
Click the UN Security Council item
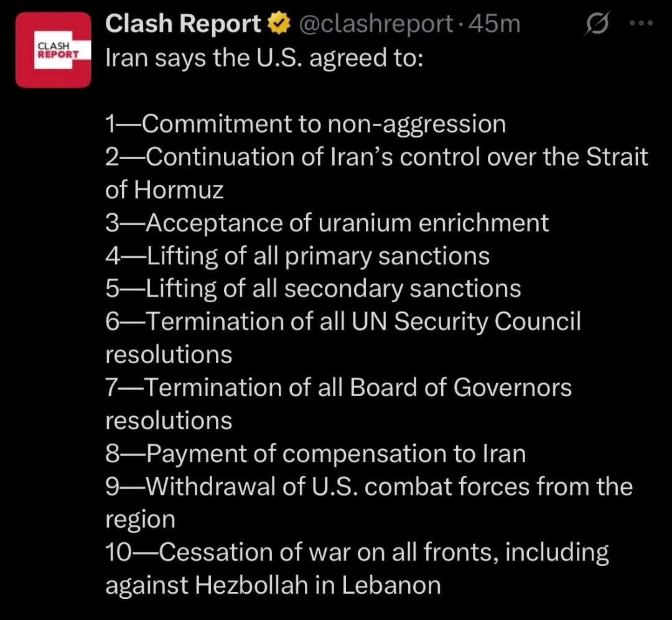(x=343, y=322)
